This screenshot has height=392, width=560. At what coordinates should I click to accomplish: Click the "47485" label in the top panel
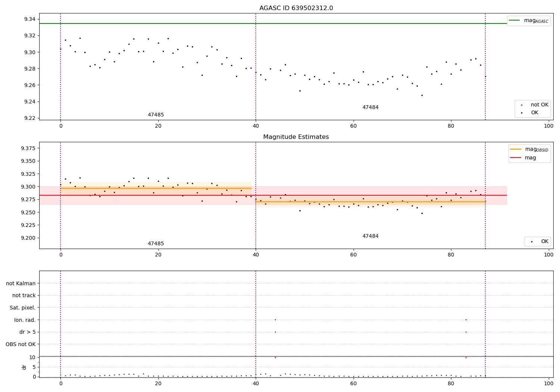pyautogui.click(x=156, y=115)
